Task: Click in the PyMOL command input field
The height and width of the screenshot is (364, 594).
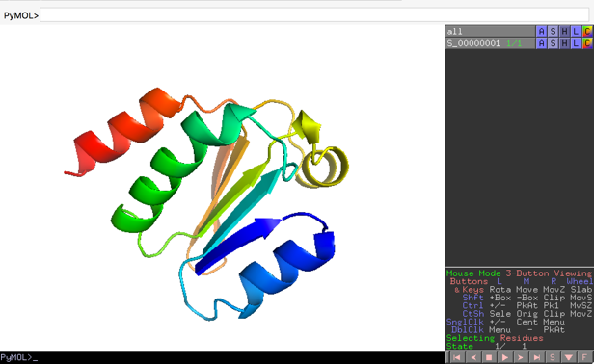Action: [314, 15]
